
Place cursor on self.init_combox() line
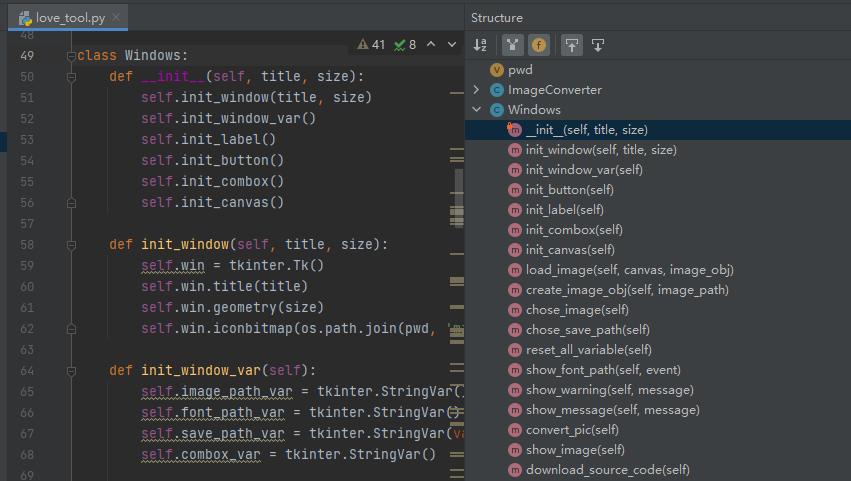(212, 181)
